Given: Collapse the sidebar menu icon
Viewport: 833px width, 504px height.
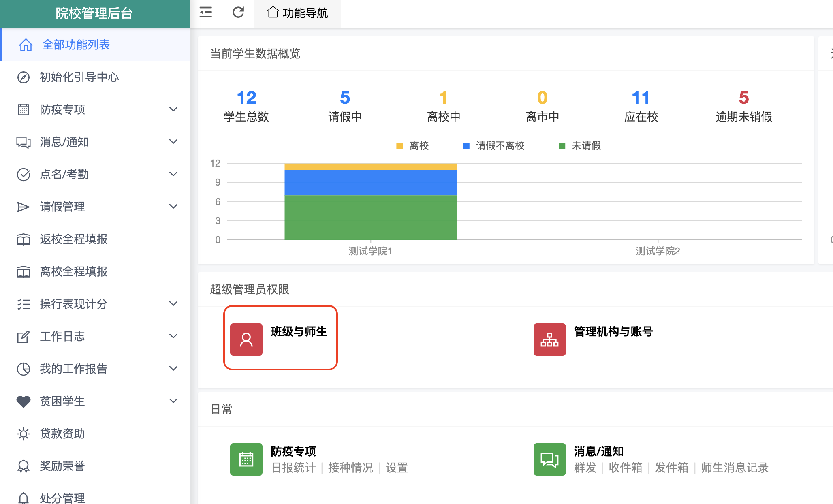Looking at the screenshot, I should [x=206, y=13].
